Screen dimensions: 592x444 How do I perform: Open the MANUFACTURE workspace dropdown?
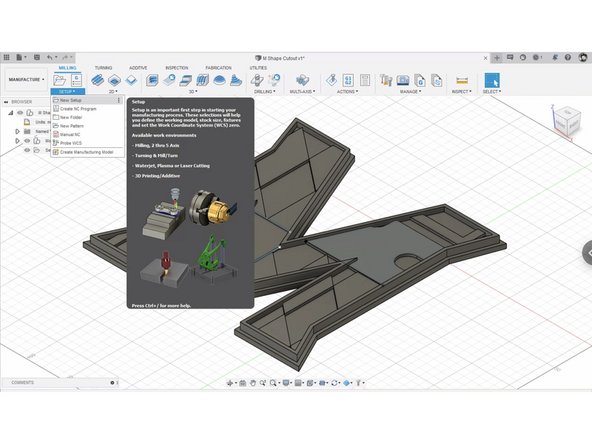[x=26, y=80]
